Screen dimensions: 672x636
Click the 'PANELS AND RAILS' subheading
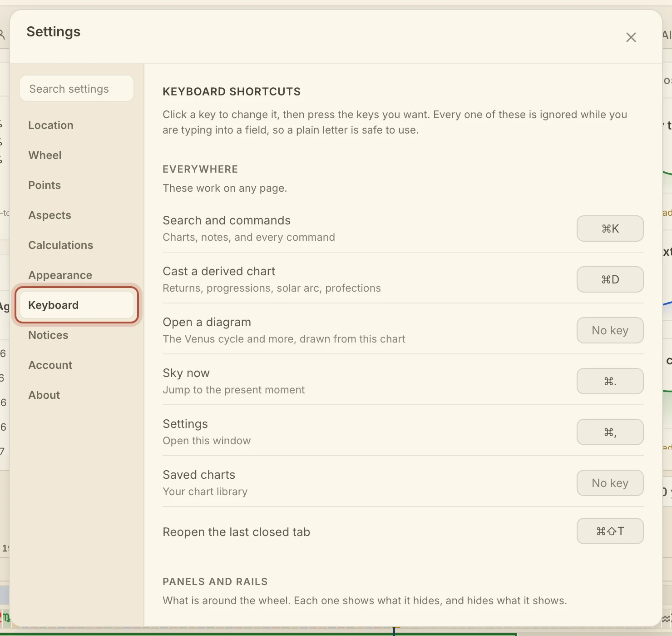(215, 582)
